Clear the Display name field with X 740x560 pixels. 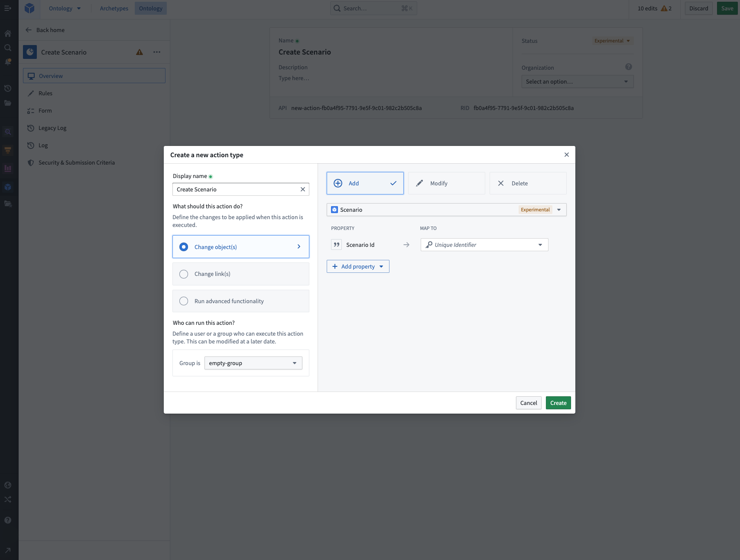(303, 189)
